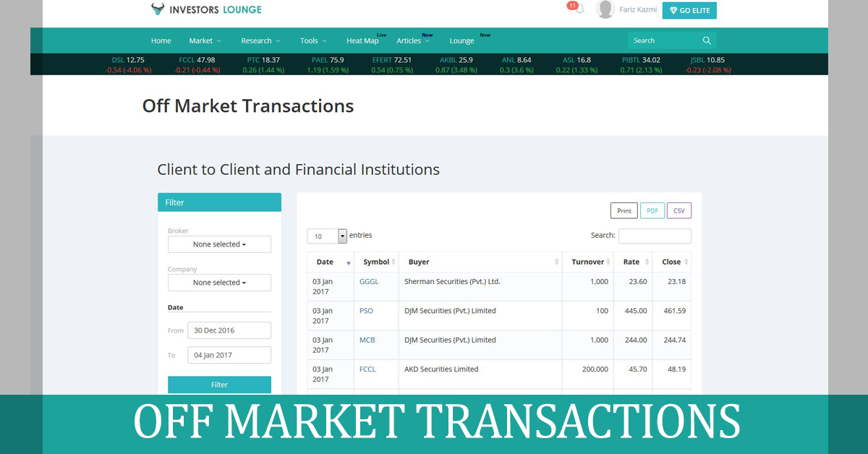Click the PDF export button
This screenshot has width=868, height=454.
pos(652,210)
